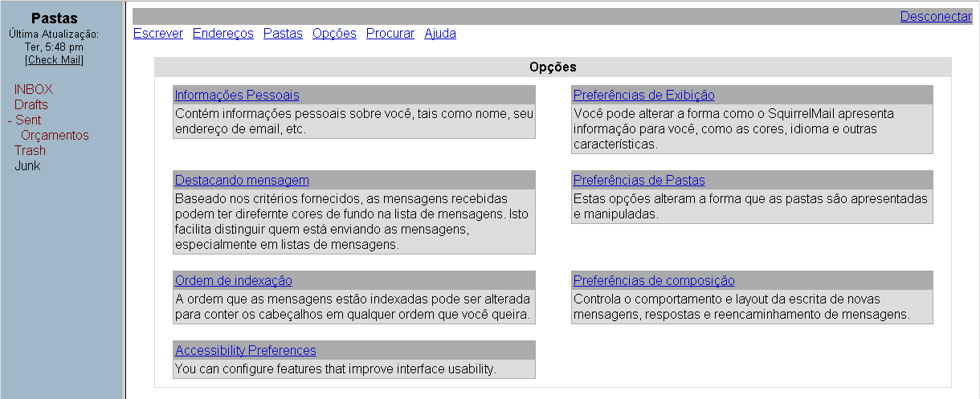Open the Drafts folder
This screenshot has height=399, width=980.
(x=31, y=104)
